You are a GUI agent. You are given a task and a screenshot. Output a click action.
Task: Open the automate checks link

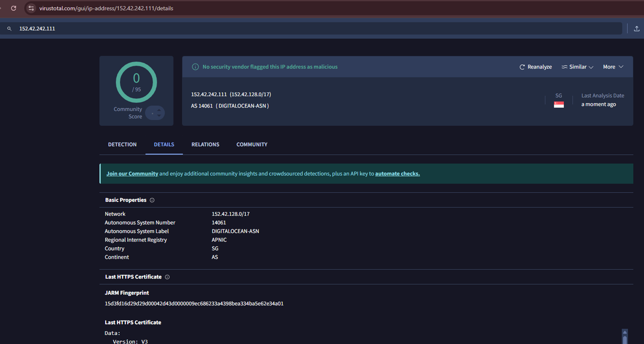397,174
